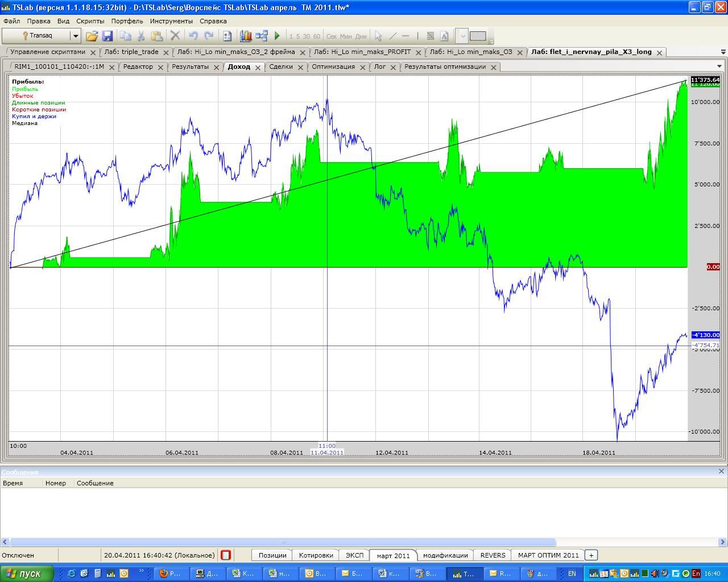Select the text annotation tool

444,36
